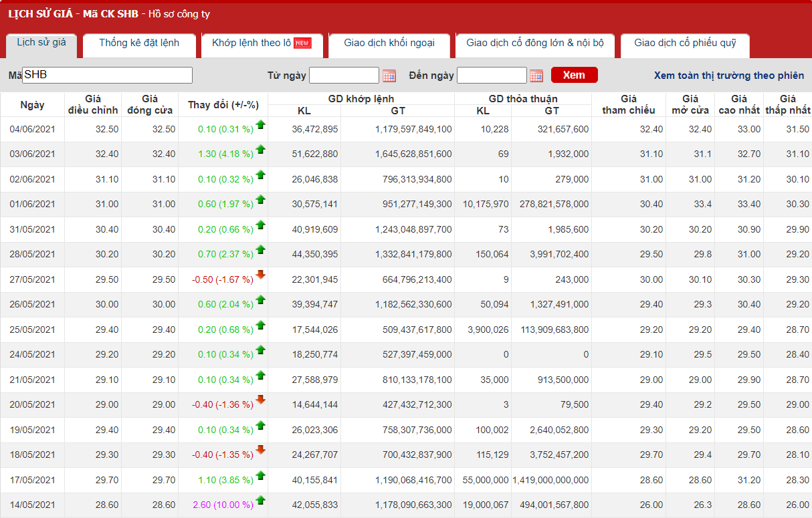Open the Đến ngày calendar picker icon
The image size is (812, 518).
pyautogui.click(x=536, y=76)
